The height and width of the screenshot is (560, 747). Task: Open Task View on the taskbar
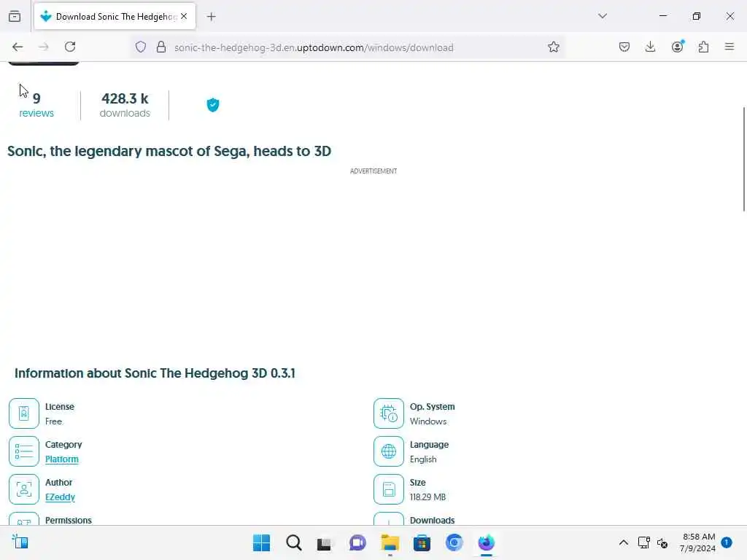click(325, 542)
